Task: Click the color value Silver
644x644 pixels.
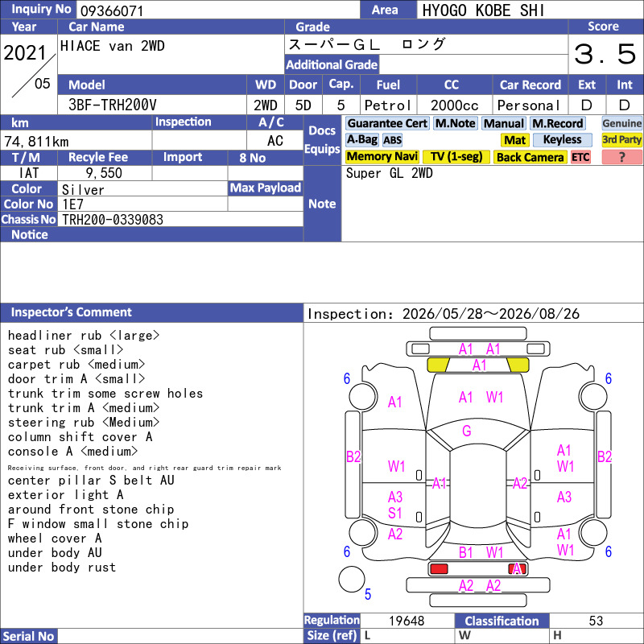Action: pyautogui.click(x=83, y=190)
